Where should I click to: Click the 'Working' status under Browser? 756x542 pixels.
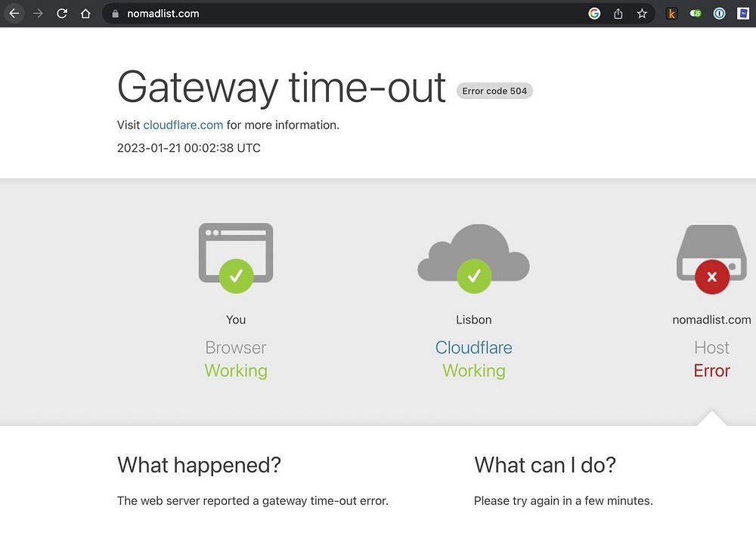coord(236,371)
